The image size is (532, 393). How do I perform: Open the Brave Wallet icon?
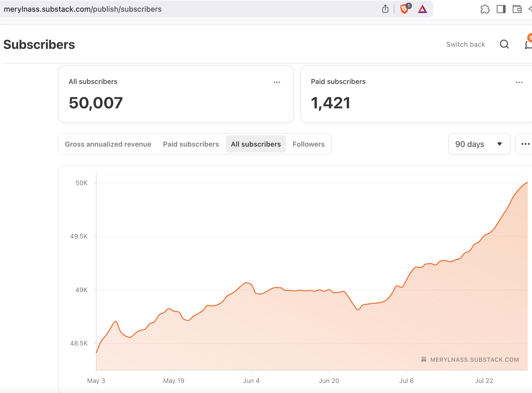[x=517, y=9]
